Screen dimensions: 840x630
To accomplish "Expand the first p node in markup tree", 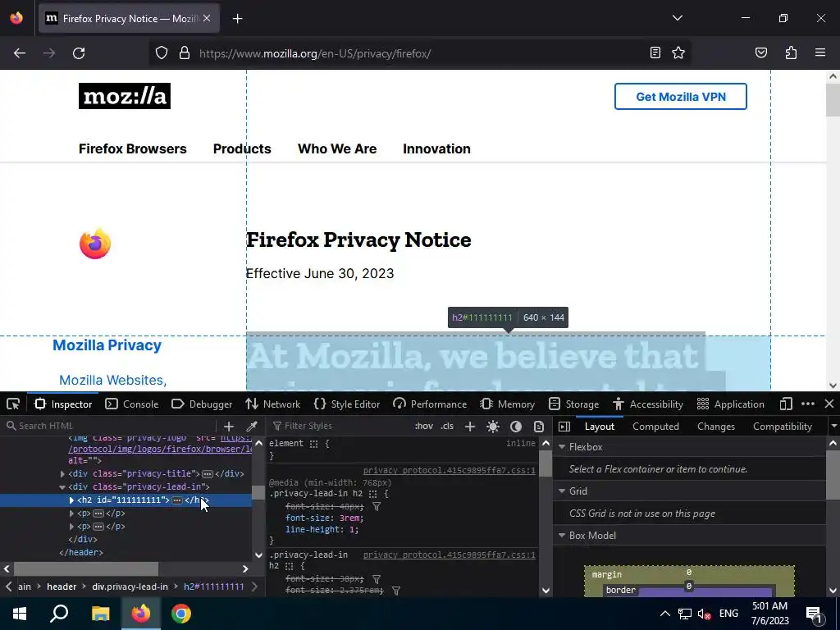I will pyautogui.click(x=71, y=514).
